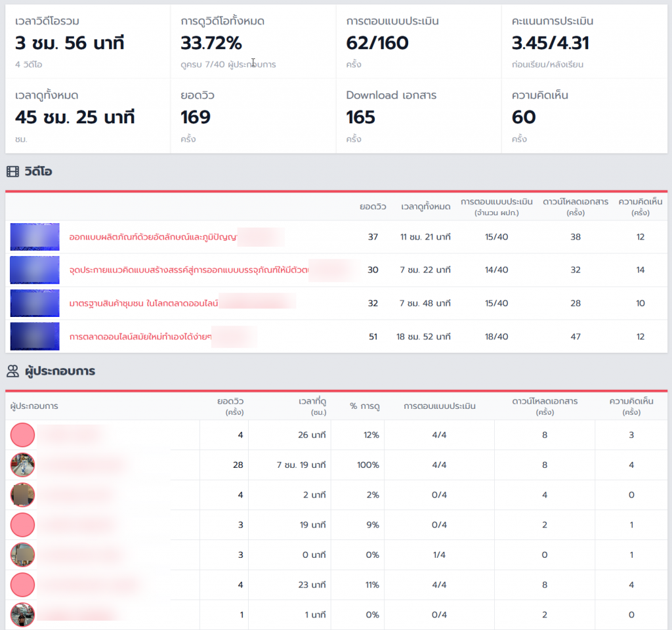This screenshot has width=672, height=630.
Task: Select avatar of entrepreneur who watched 1 นาที
Action: point(23,615)
